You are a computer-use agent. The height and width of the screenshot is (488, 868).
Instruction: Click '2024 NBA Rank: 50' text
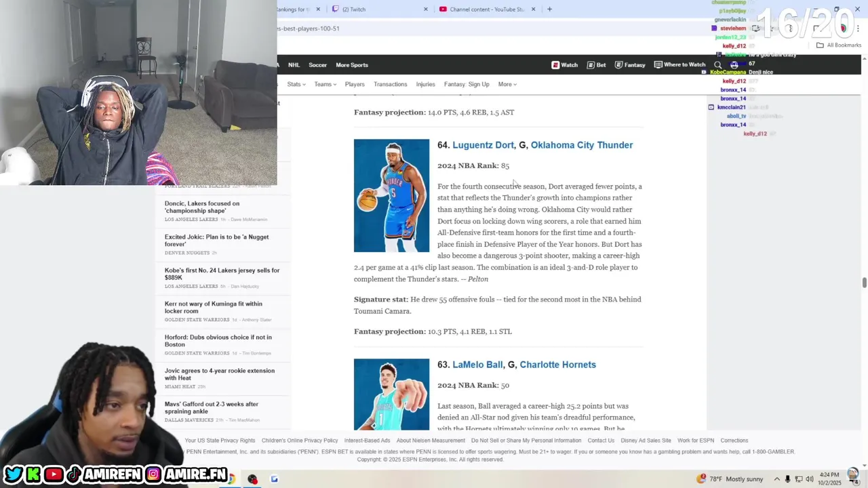tap(473, 386)
